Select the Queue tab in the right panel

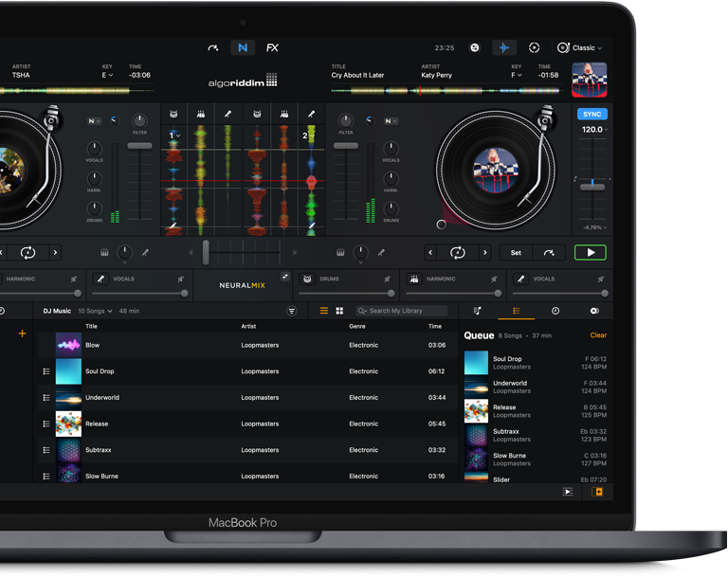click(516, 311)
